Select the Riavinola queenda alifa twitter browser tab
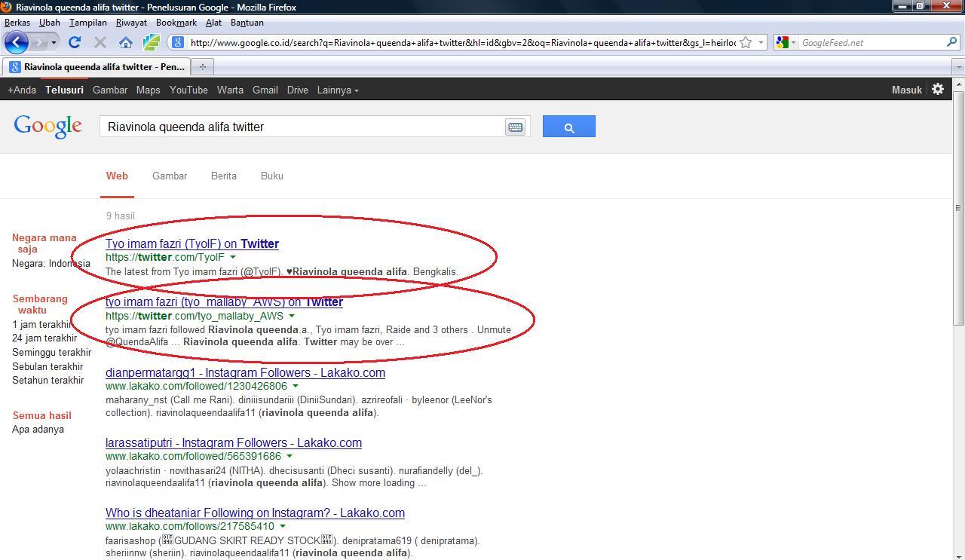The image size is (965, 560). pos(96,66)
